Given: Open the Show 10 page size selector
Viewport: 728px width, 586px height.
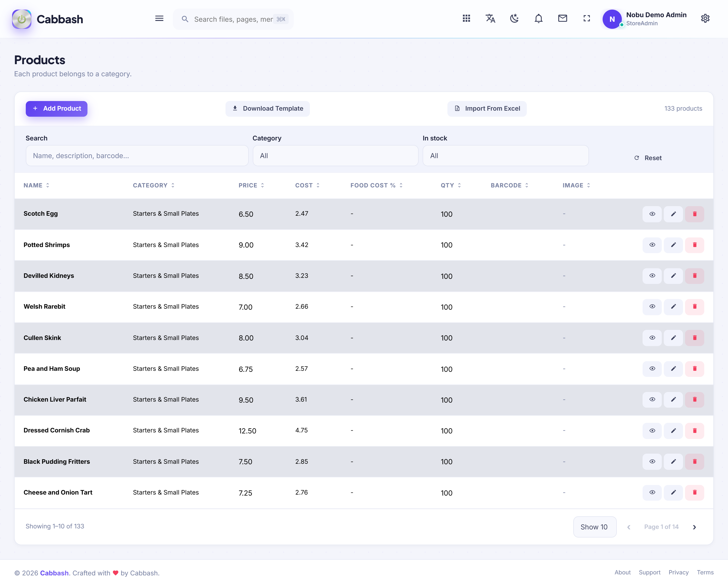Looking at the screenshot, I should tap(595, 527).
